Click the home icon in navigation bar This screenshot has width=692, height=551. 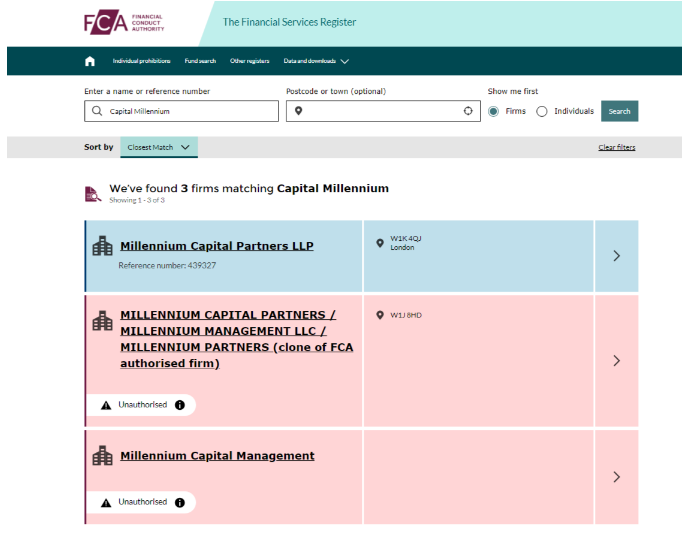coord(90,61)
